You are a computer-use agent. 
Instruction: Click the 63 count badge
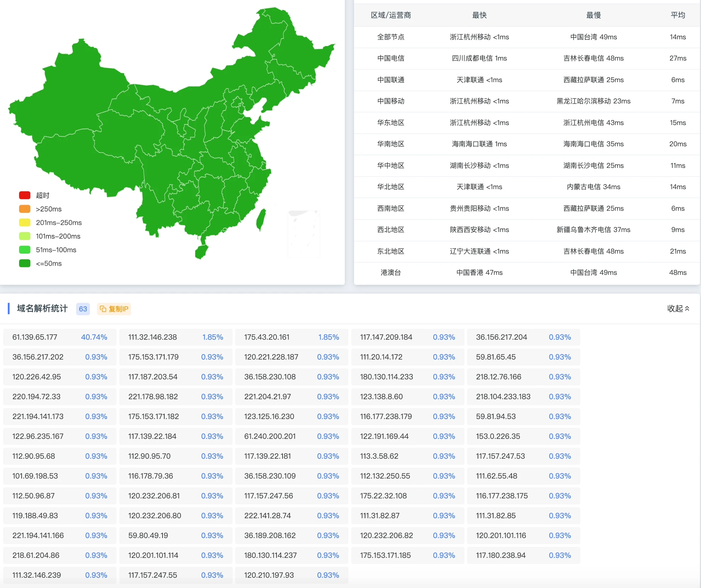click(83, 309)
